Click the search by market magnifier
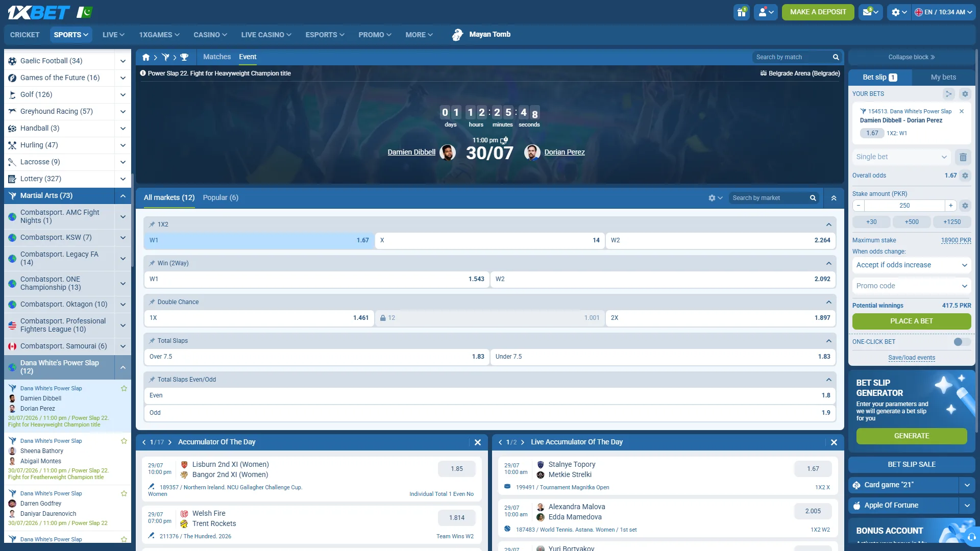Viewport: 980px width, 551px height. [x=813, y=198]
